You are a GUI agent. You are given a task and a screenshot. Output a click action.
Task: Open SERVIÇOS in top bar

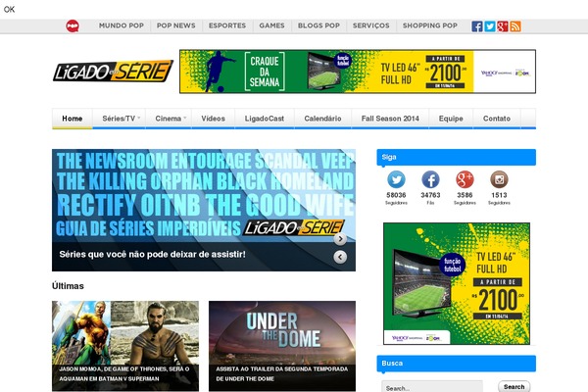(370, 25)
